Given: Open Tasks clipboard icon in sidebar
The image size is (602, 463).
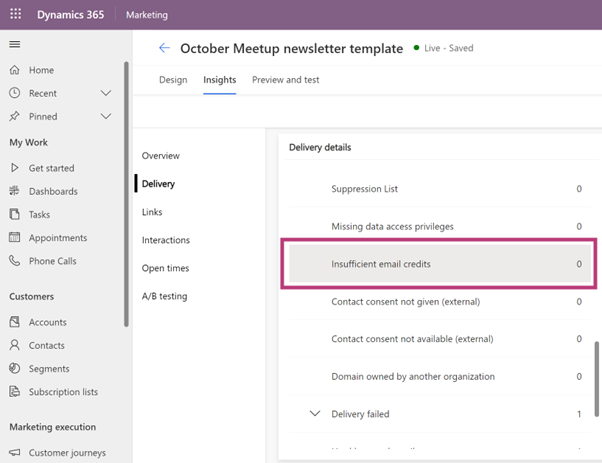Looking at the screenshot, I should click(15, 214).
